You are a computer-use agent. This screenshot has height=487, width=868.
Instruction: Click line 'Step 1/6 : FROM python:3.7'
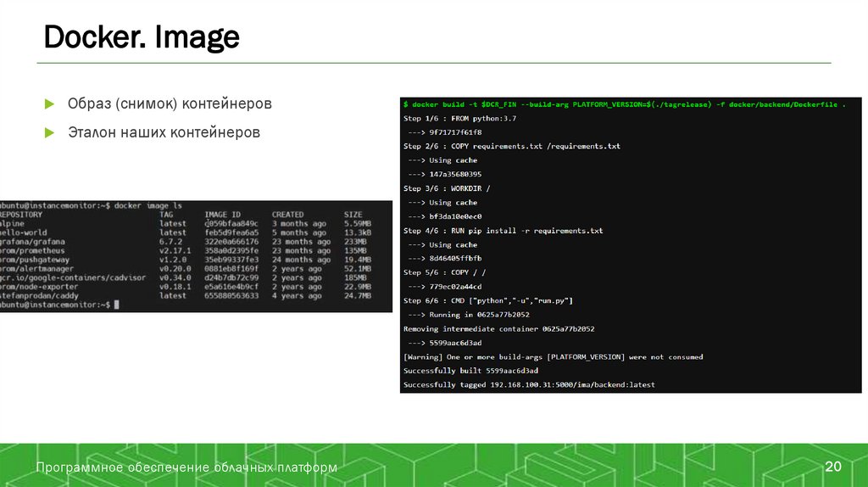tap(459, 118)
